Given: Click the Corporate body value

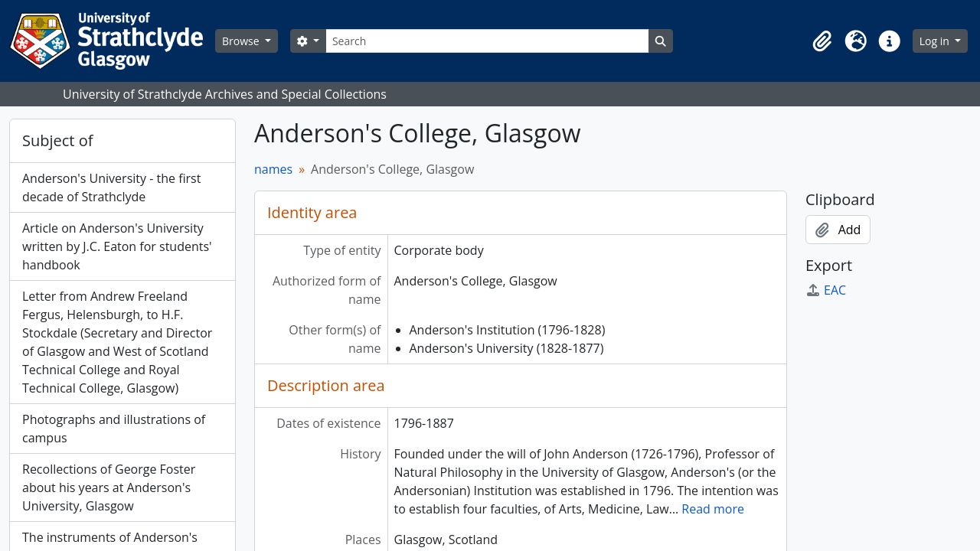Looking at the screenshot, I should 439,250.
